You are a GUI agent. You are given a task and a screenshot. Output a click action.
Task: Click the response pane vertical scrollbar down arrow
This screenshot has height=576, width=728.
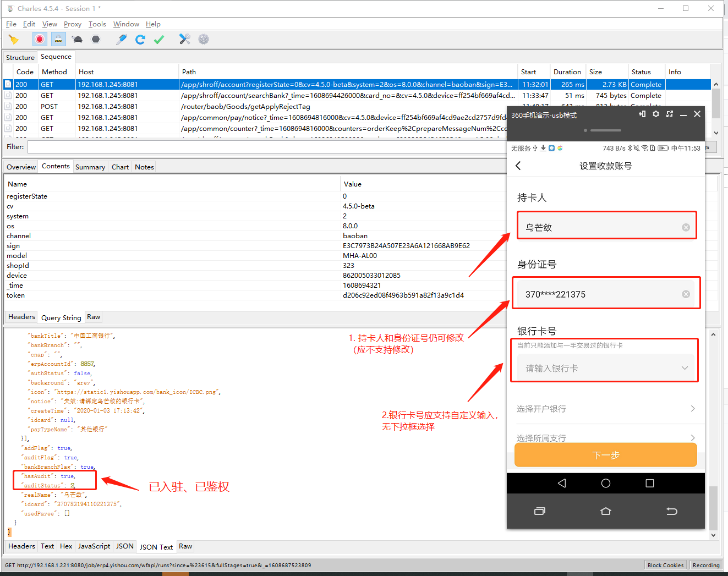713,535
